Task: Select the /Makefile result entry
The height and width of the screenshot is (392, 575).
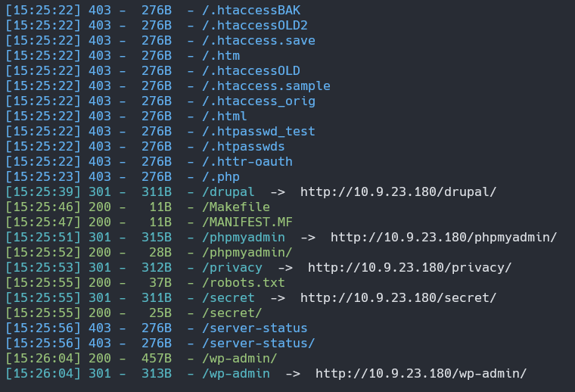Action: point(235,207)
